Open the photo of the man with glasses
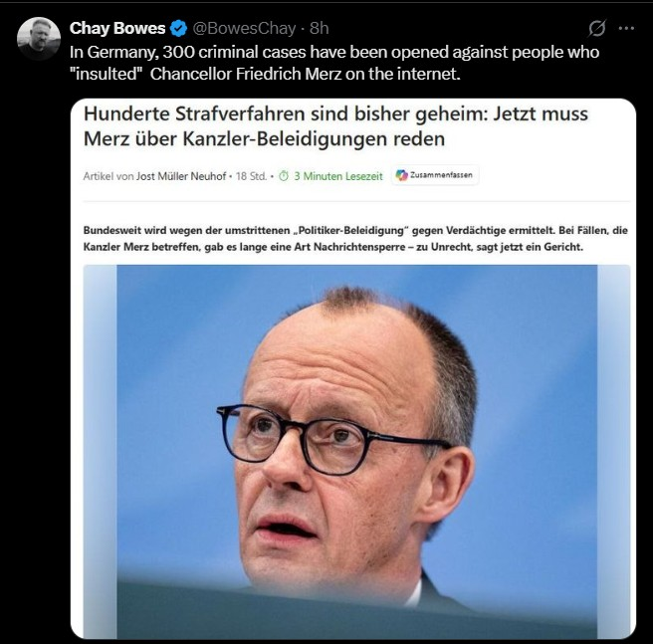Image resolution: width=653 pixels, height=644 pixels. click(x=357, y=452)
